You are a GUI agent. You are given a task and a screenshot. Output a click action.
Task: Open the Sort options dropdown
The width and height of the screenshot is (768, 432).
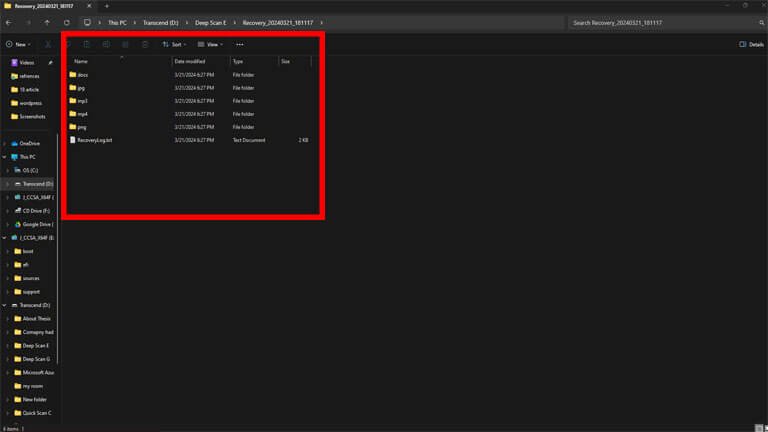(174, 45)
